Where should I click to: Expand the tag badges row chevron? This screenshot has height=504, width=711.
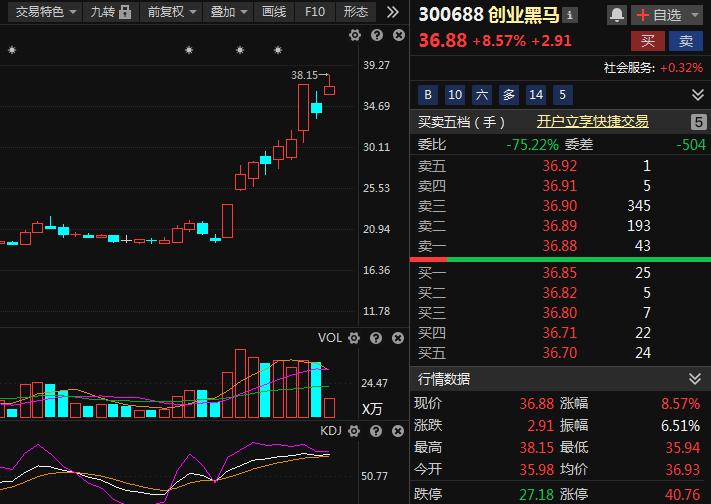(697, 95)
